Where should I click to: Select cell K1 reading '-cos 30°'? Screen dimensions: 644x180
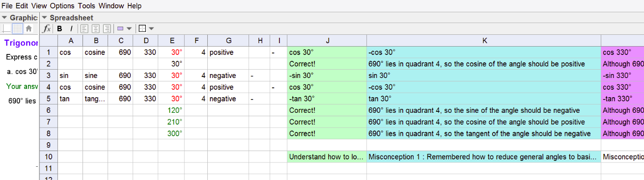(x=484, y=52)
